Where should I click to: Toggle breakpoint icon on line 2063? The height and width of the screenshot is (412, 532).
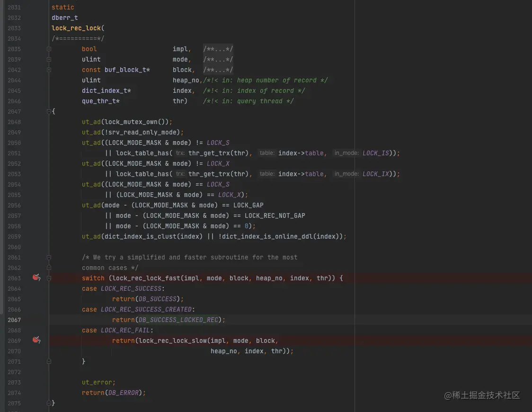tap(36, 278)
